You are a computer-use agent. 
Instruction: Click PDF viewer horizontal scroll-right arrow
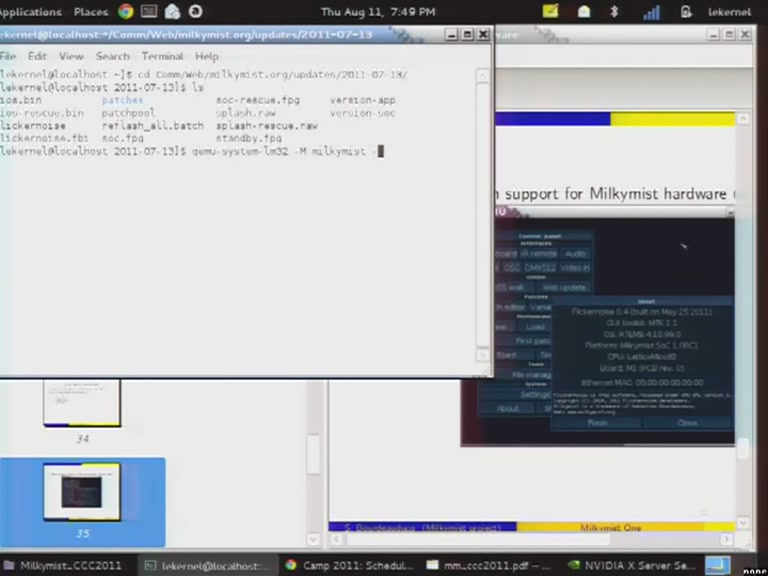coord(726,539)
